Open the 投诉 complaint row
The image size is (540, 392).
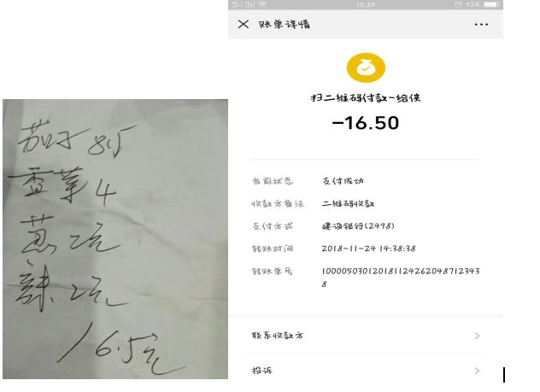pos(366,371)
